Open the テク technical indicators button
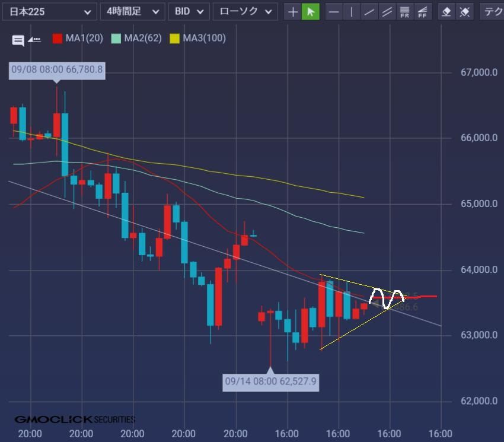This screenshot has height=442, width=504. click(492, 12)
